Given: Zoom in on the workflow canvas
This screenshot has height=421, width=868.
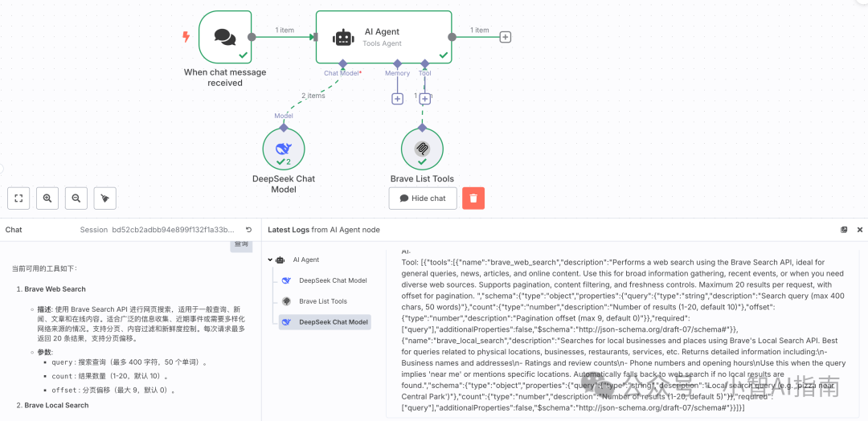Looking at the screenshot, I should [x=47, y=198].
